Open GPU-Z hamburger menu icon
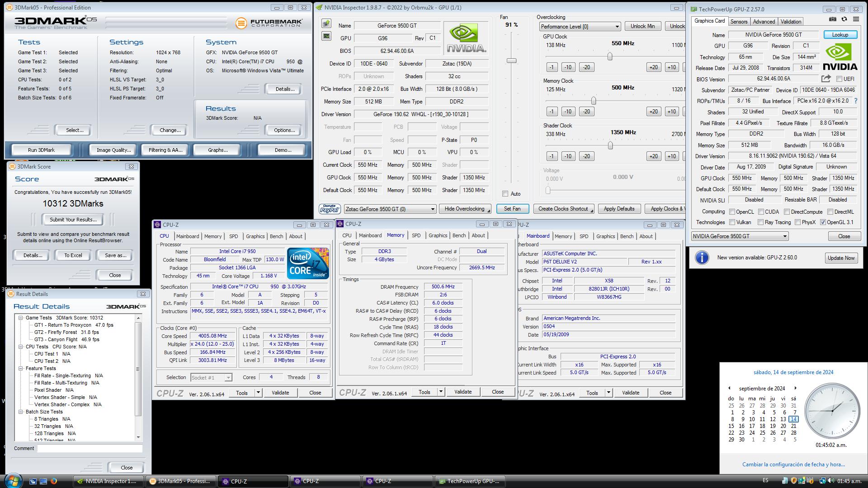This screenshot has height=488, width=868. point(856,19)
